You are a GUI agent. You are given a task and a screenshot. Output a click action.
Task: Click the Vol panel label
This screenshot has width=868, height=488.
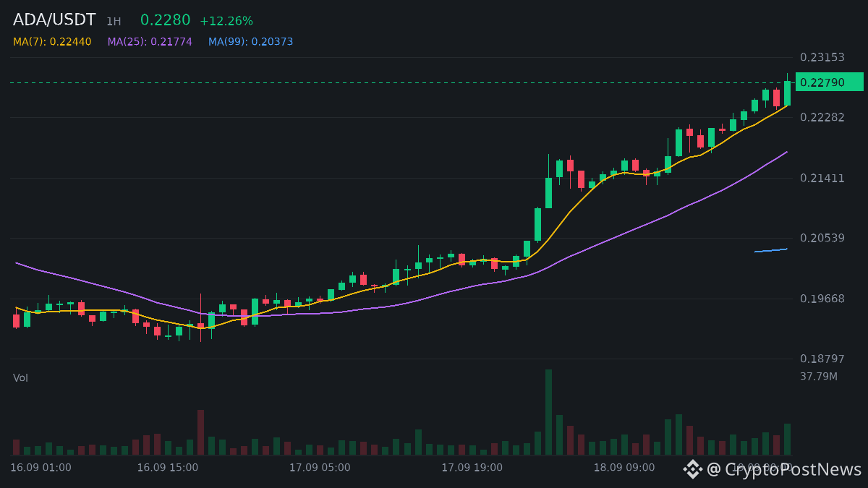pos(20,378)
